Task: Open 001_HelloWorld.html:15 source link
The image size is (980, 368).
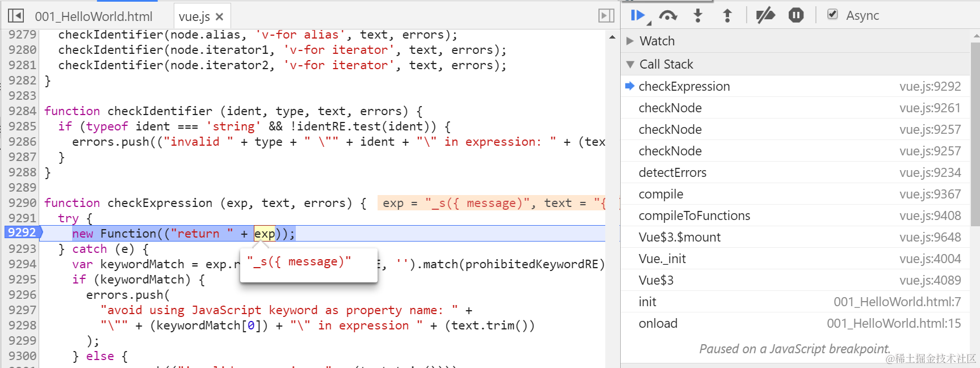Action: [894, 323]
